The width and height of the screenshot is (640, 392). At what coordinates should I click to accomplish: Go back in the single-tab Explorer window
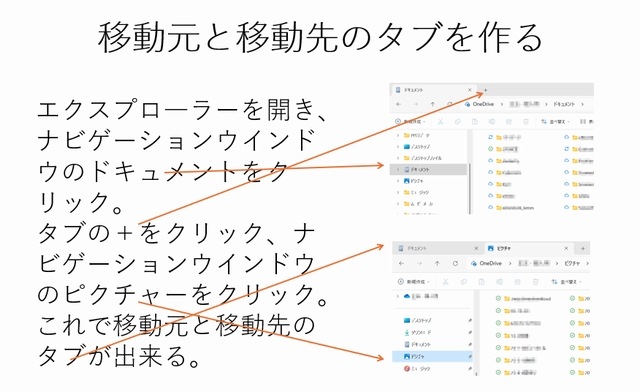(399, 105)
